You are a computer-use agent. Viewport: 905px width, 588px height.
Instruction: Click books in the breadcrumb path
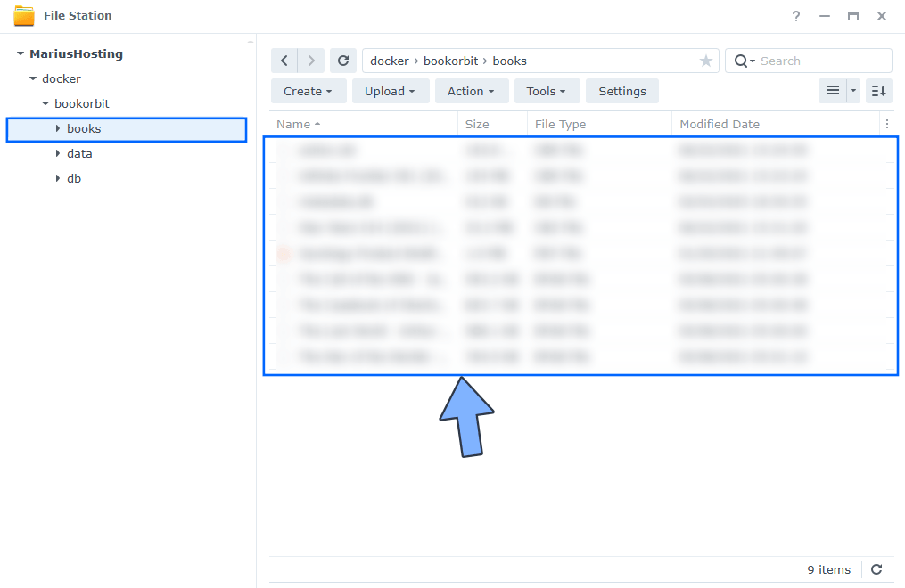click(x=510, y=61)
